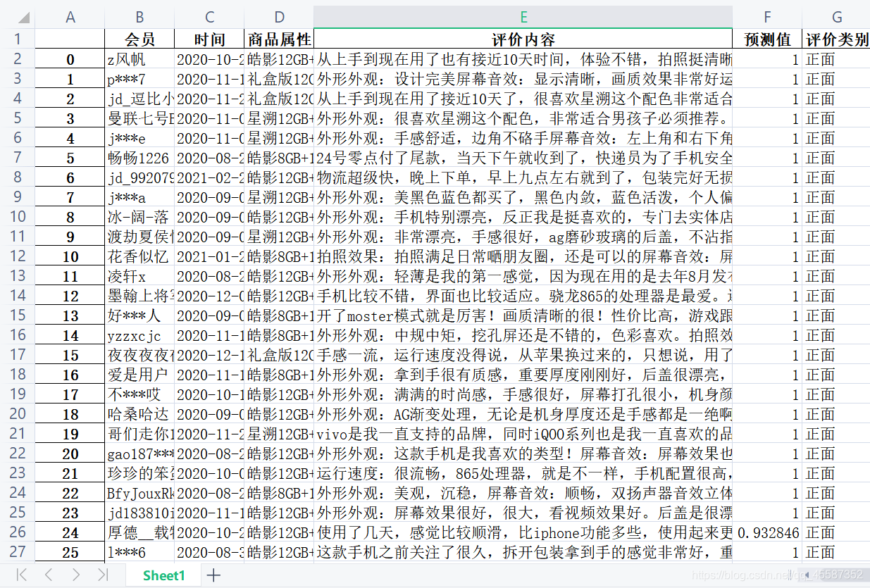870x588 pixels.
Task: Click review starting 手感一流，运行速度没得说
Action: (x=523, y=355)
